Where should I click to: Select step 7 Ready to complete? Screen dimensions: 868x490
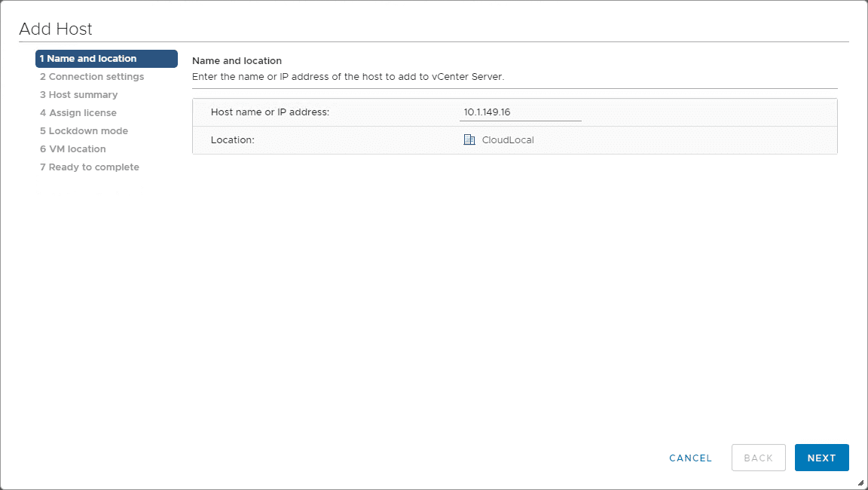point(90,167)
